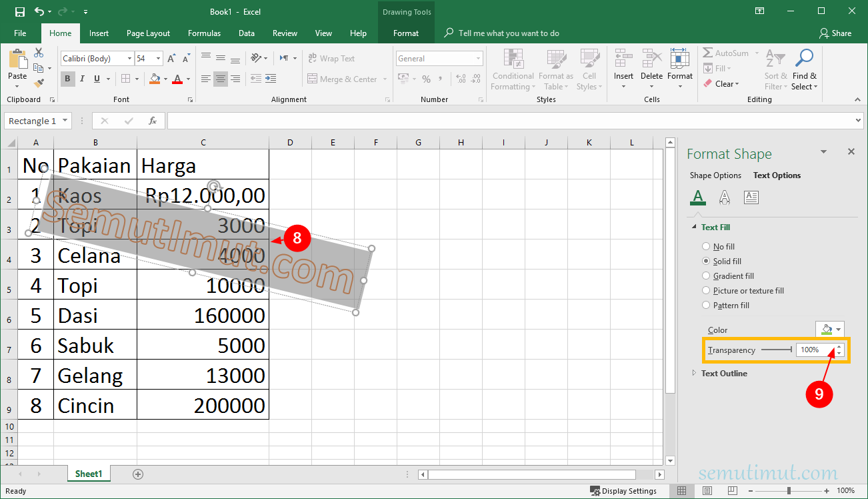Click the align right icon
868x499 pixels.
pos(235,79)
